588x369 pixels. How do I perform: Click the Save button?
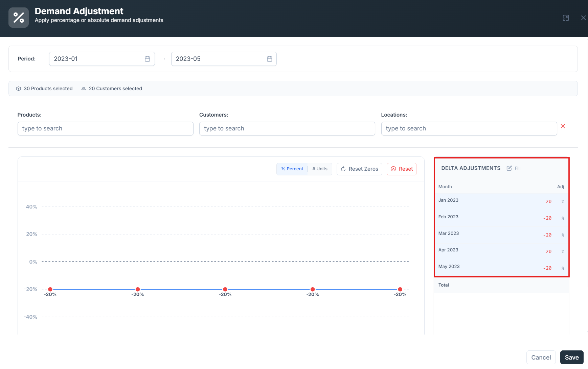(572, 357)
